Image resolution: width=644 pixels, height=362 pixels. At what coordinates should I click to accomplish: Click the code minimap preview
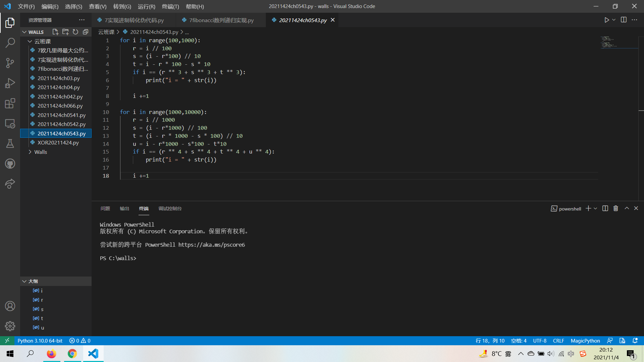(609, 42)
